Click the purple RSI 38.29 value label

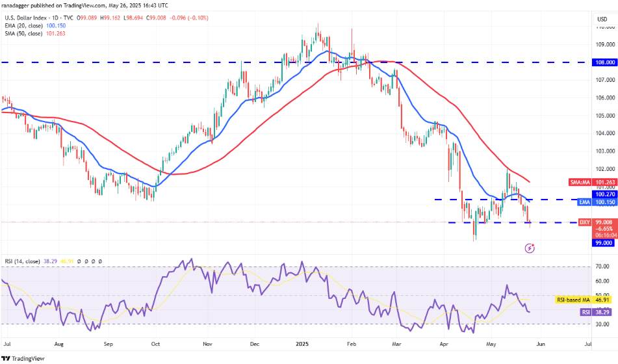[597, 312]
